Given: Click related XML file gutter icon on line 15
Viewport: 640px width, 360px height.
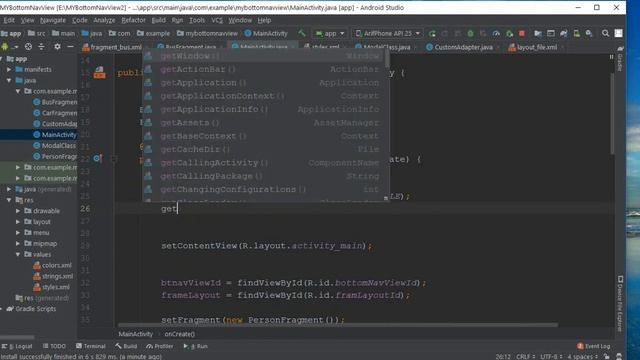Looking at the screenshot, I should click(100, 72).
